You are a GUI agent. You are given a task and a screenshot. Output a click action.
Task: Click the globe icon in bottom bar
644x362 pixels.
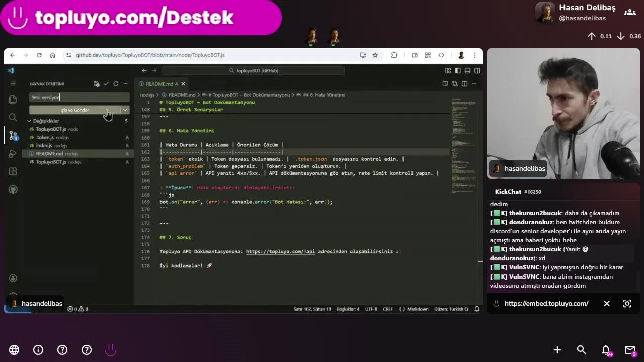pyautogui.click(x=14, y=350)
